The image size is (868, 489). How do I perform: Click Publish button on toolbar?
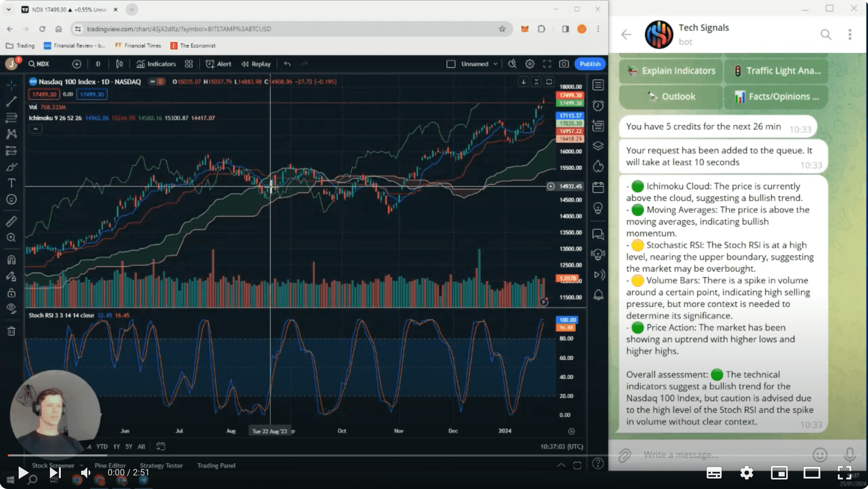pos(590,64)
